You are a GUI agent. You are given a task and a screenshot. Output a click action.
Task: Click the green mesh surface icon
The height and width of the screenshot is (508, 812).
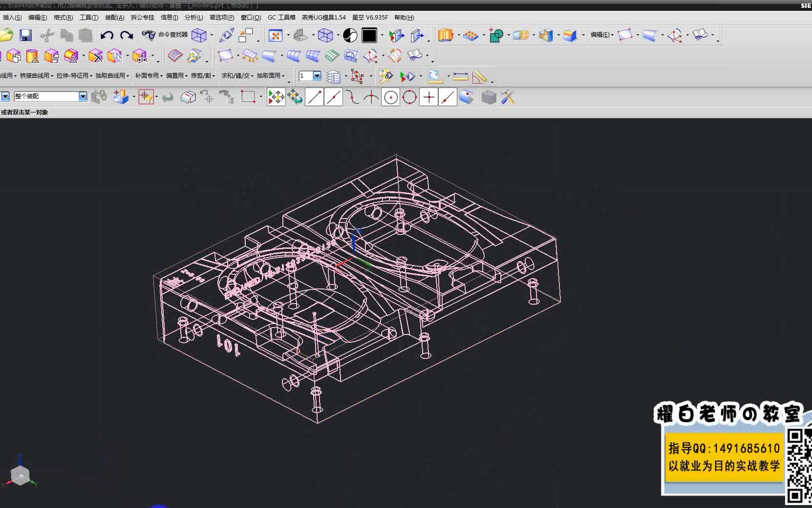pos(332,56)
